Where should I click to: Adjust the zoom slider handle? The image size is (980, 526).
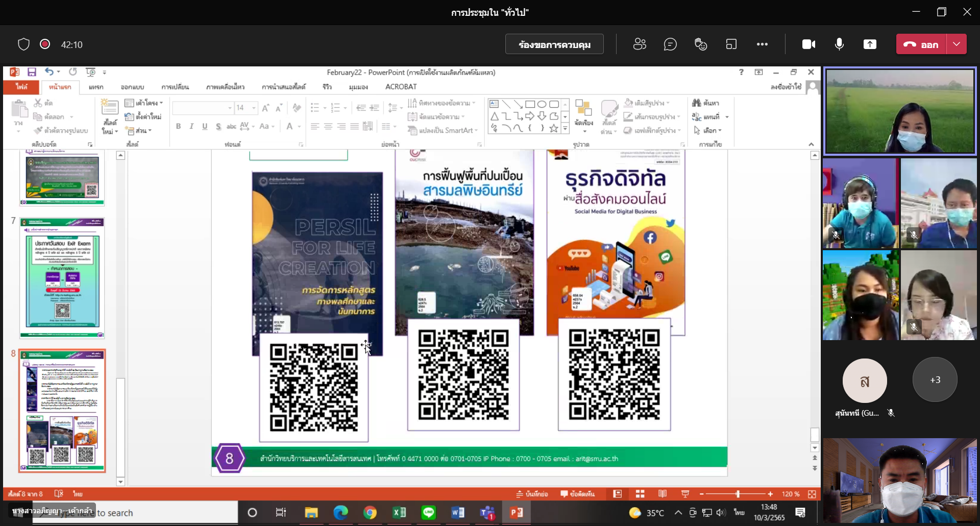click(x=738, y=494)
